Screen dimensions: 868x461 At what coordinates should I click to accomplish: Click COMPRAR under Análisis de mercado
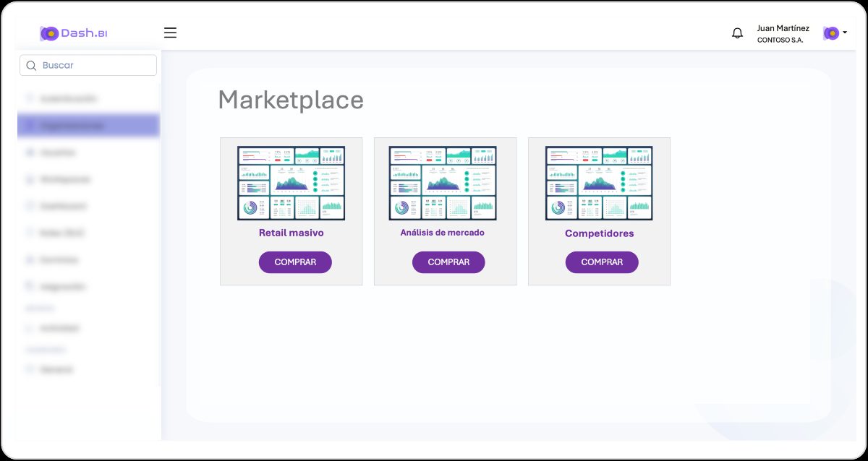coord(448,262)
